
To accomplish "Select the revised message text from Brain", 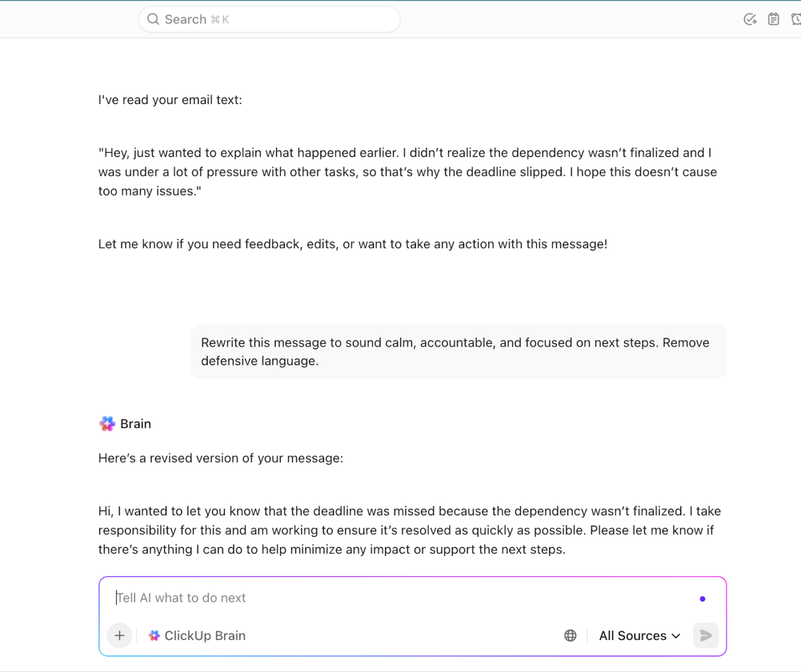I will (409, 530).
